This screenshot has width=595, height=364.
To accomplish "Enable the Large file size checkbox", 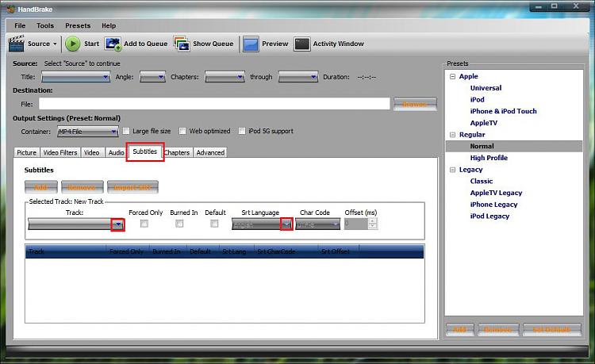I will pos(126,131).
